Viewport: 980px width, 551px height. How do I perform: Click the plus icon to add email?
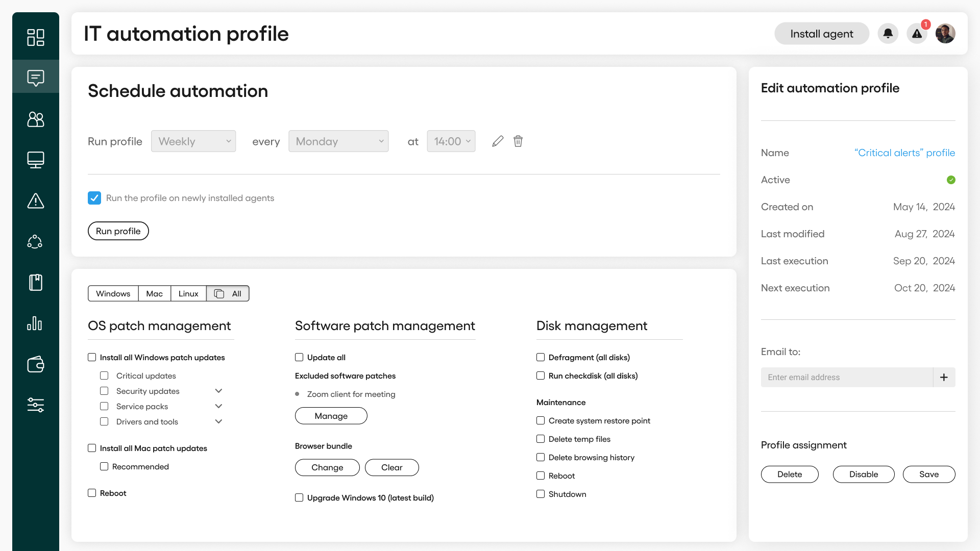(944, 378)
